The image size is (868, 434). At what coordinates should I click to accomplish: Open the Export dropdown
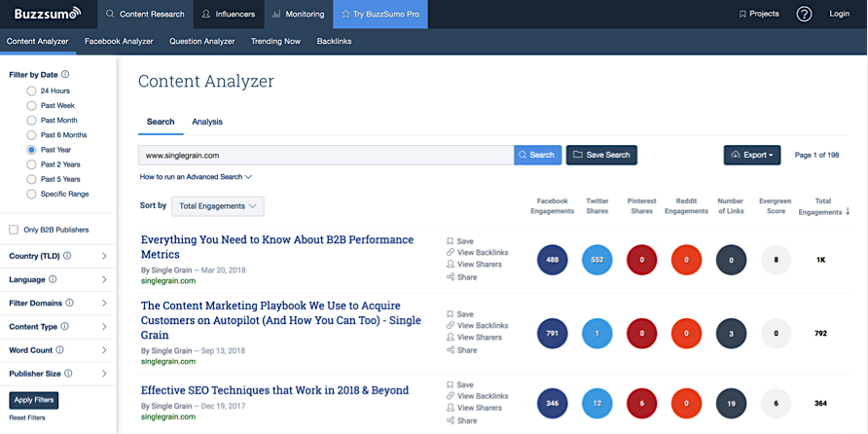752,155
